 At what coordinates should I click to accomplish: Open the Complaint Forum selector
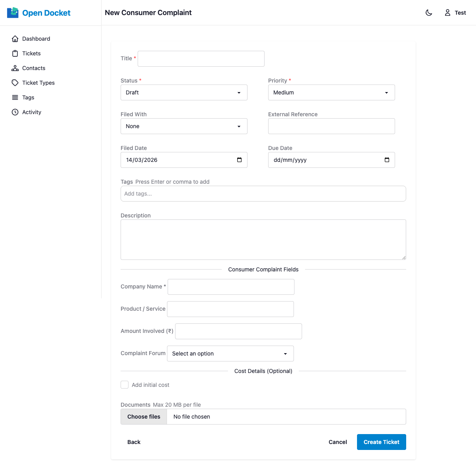(230, 353)
